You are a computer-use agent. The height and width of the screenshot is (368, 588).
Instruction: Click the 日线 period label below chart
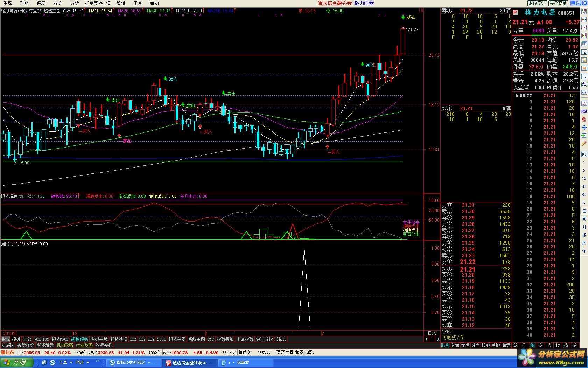(432, 333)
